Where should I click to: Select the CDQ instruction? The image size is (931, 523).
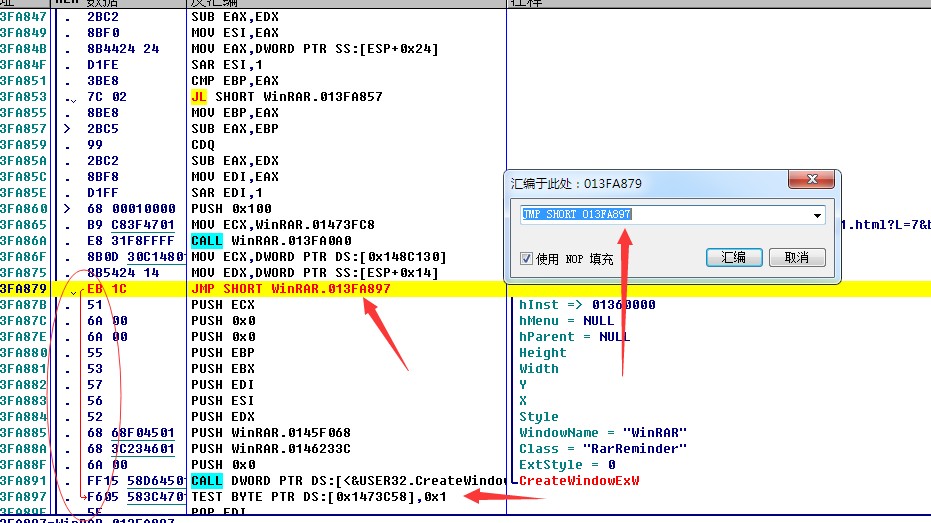(x=203, y=144)
